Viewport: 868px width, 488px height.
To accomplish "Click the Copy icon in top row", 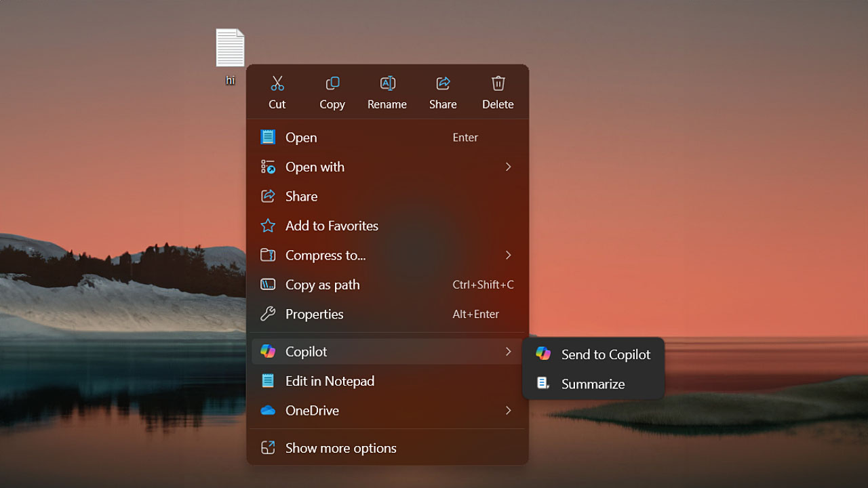I will [332, 83].
